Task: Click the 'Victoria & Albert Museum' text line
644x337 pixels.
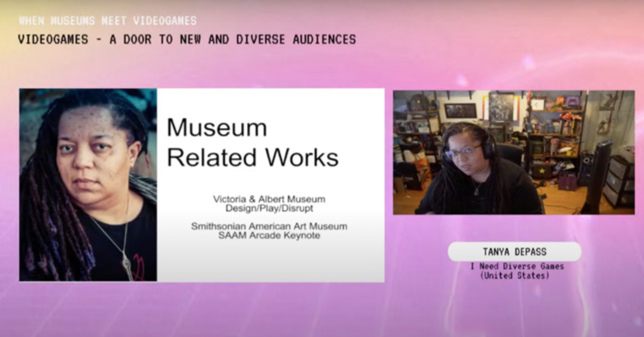Action: click(269, 199)
